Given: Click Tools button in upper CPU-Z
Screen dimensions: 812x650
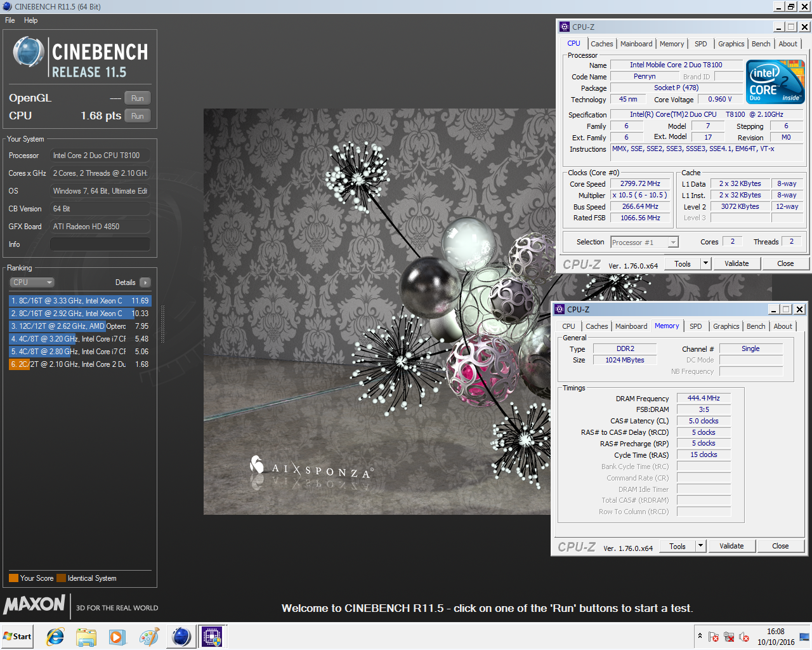Looking at the screenshot, I should point(683,263).
